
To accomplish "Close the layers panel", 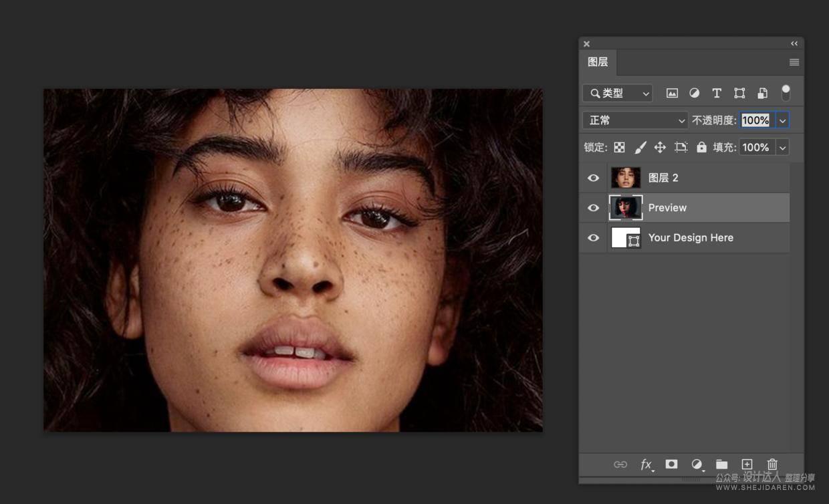I will [586, 44].
